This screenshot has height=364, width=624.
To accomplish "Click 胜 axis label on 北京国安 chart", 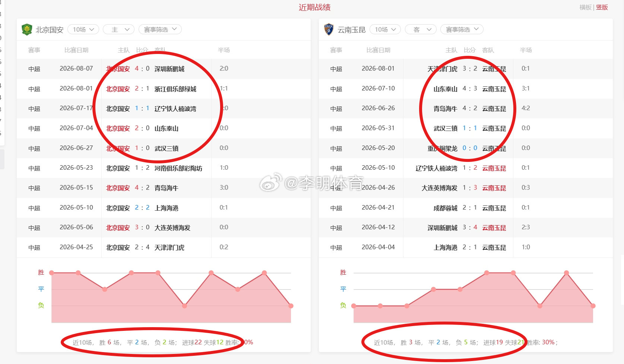I will click(41, 272).
